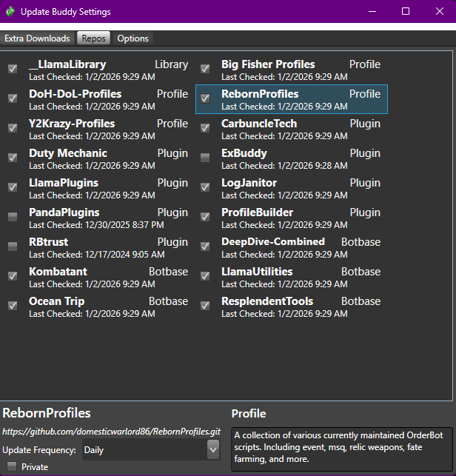This screenshot has height=476, width=456.
Task: Click the Update Buddy app icon in title bar
Action: tap(10, 12)
